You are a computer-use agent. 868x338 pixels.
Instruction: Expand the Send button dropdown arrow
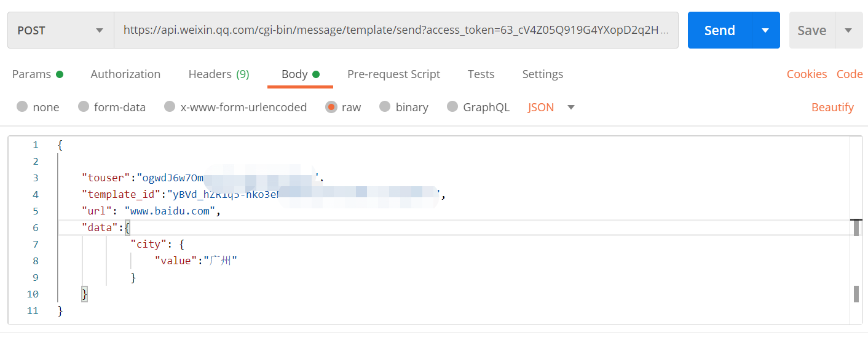pyautogui.click(x=765, y=30)
